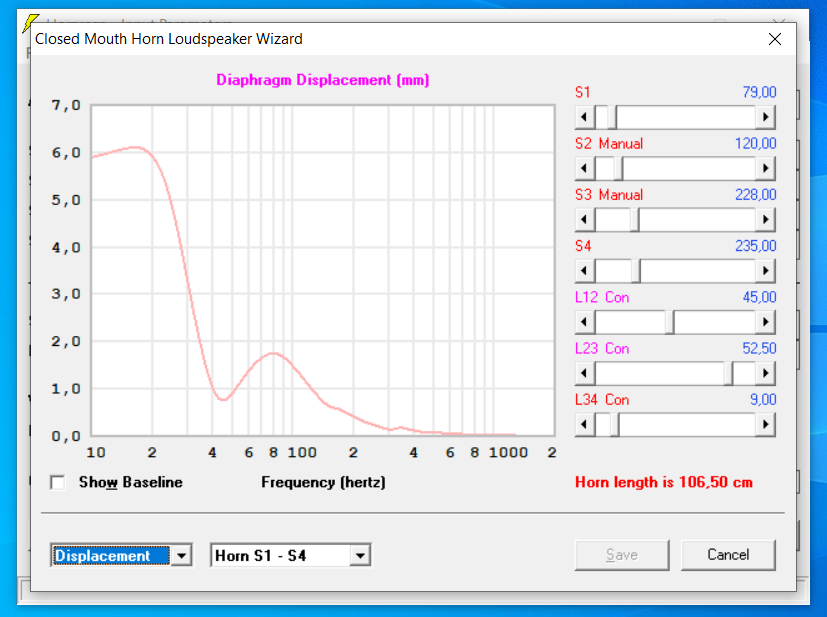Image resolution: width=827 pixels, height=617 pixels.
Task: Click the L23 Con label
Action: pos(602,349)
